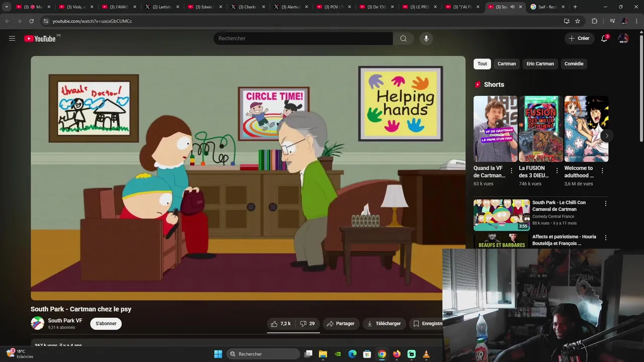Open the install app icon in address bar
Screen dimensions: 644x362
click(x=567, y=21)
